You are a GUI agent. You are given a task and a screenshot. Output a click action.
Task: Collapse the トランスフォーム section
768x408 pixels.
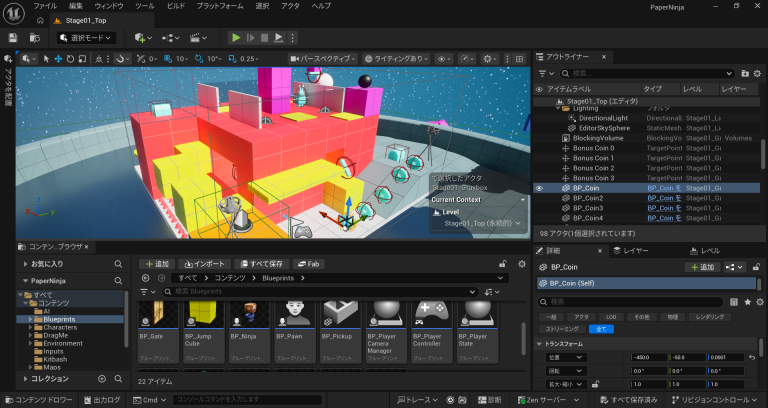[540, 344]
